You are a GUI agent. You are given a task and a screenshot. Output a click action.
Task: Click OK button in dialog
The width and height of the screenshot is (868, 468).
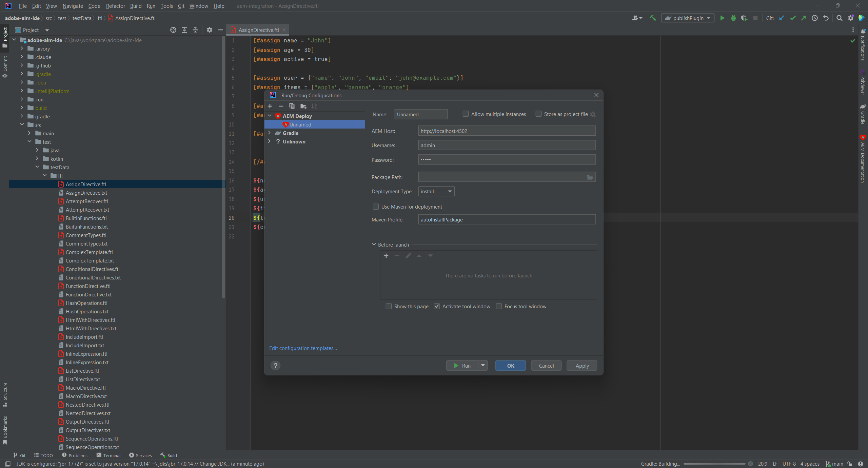pos(511,366)
